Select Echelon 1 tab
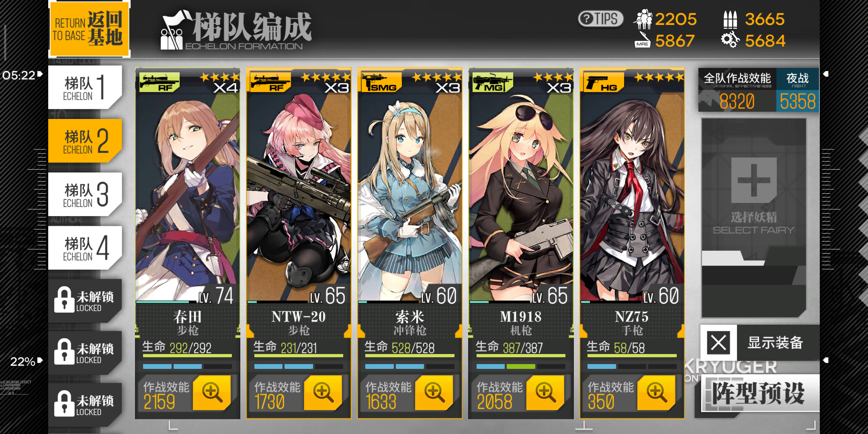Viewport: 868px width, 434px height. (x=85, y=88)
